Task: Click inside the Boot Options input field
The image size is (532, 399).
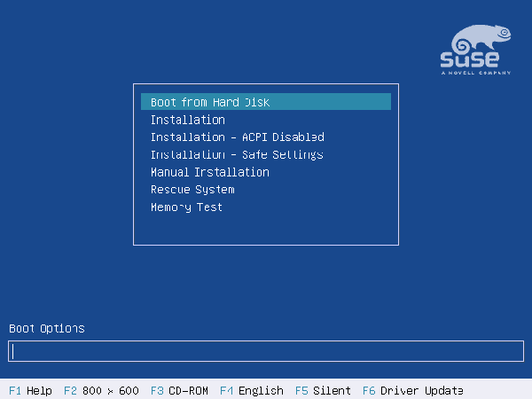Action: [266, 351]
